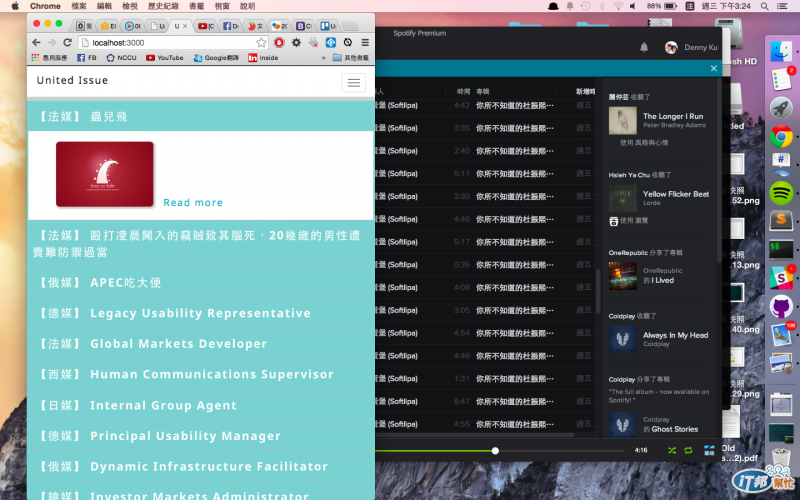Toggle Spotify shuffle playback

point(672,451)
